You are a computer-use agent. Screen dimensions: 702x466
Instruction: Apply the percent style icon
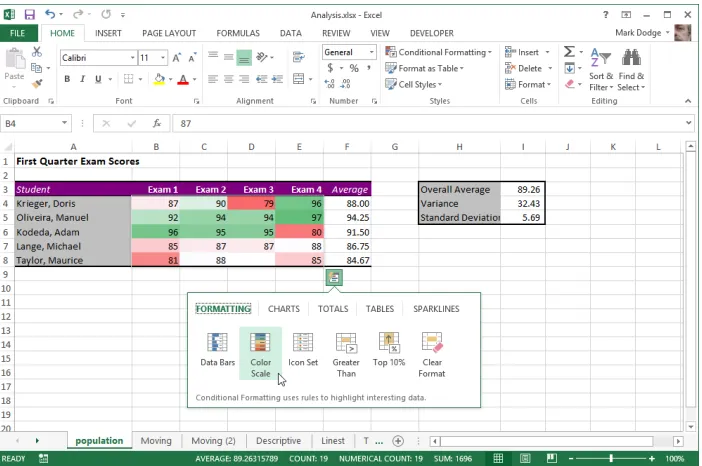(354, 68)
